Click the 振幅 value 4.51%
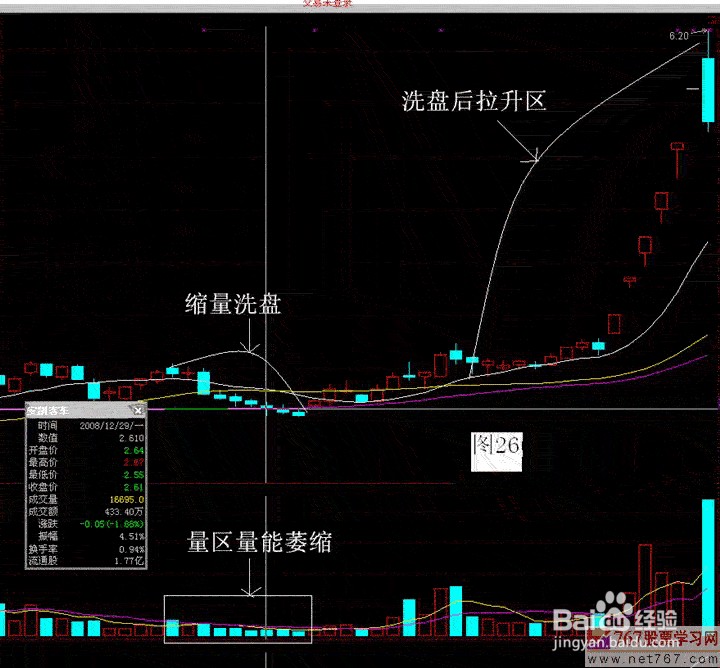This screenshot has height=668, width=720. click(x=132, y=536)
